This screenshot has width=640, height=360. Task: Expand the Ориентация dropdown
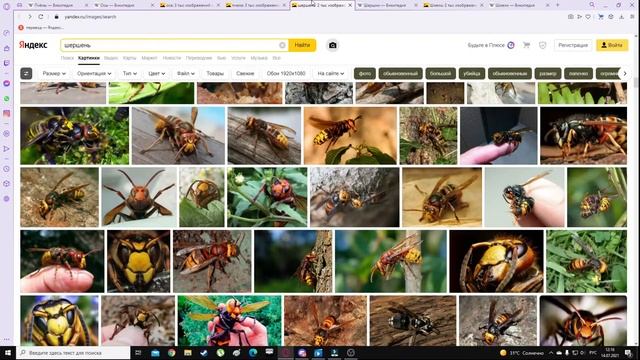(94, 73)
